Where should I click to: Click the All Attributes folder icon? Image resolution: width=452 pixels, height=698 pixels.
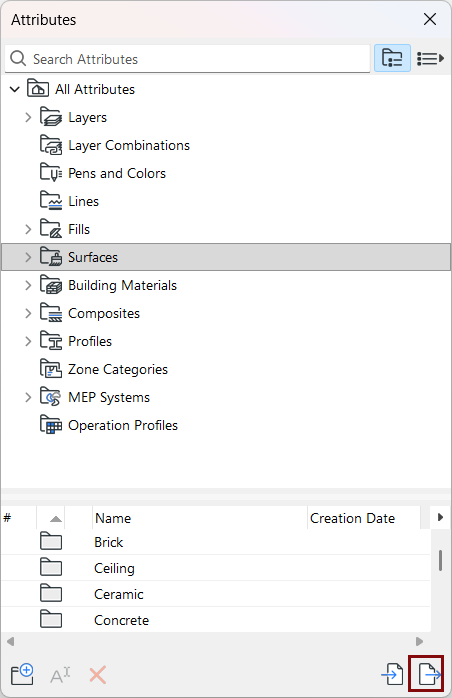point(38,88)
